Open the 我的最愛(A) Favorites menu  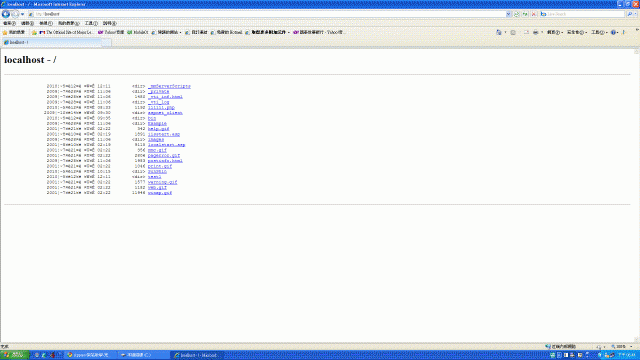click(x=69, y=23)
